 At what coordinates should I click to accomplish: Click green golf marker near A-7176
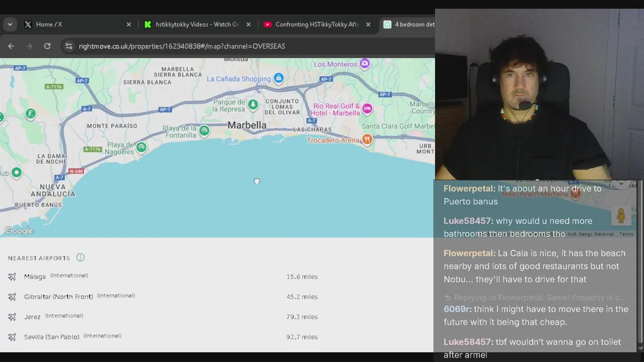tap(31, 114)
